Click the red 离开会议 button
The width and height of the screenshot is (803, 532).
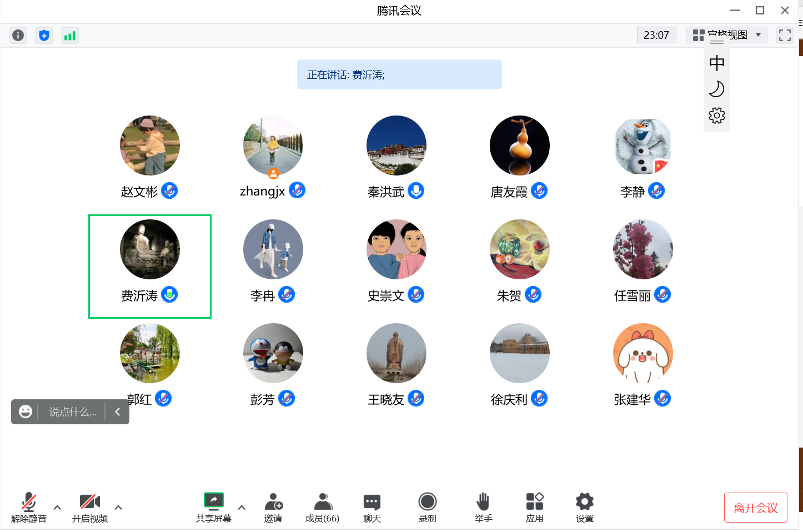pos(755,508)
